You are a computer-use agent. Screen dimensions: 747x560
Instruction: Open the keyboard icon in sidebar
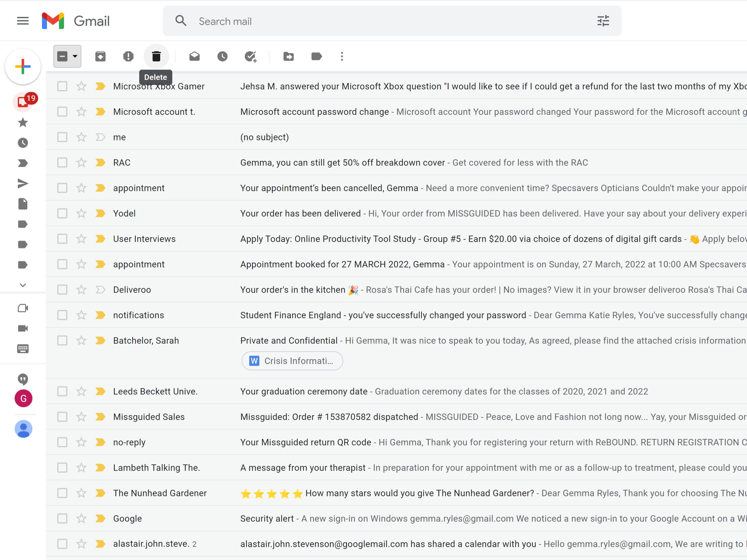coord(23,349)
